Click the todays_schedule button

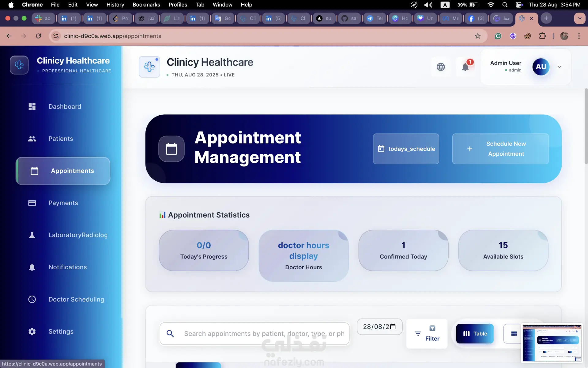point(406,149)
